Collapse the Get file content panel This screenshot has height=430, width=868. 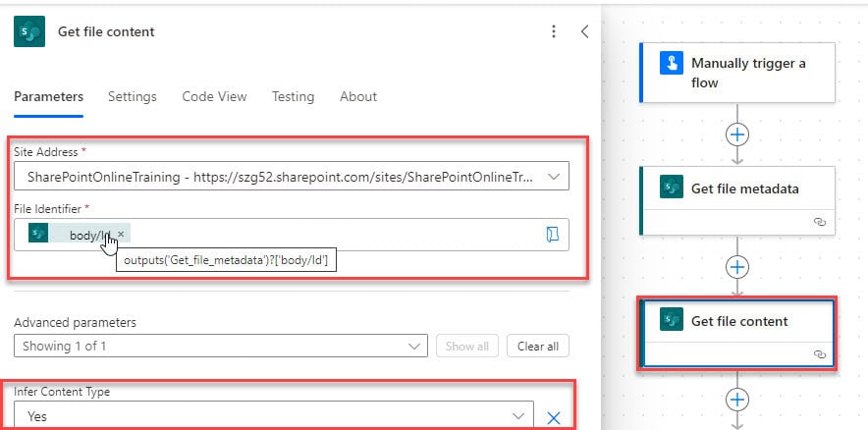(x=584, y=31)
